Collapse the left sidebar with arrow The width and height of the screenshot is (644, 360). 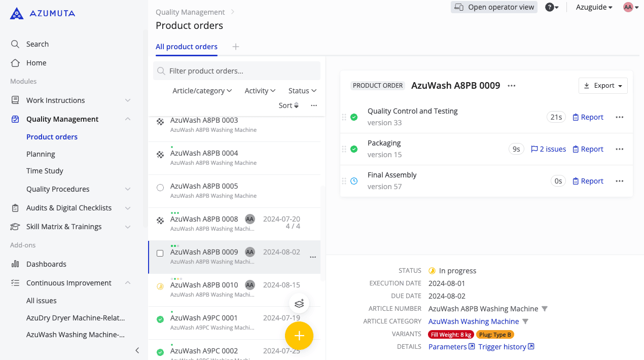point(137,350)
